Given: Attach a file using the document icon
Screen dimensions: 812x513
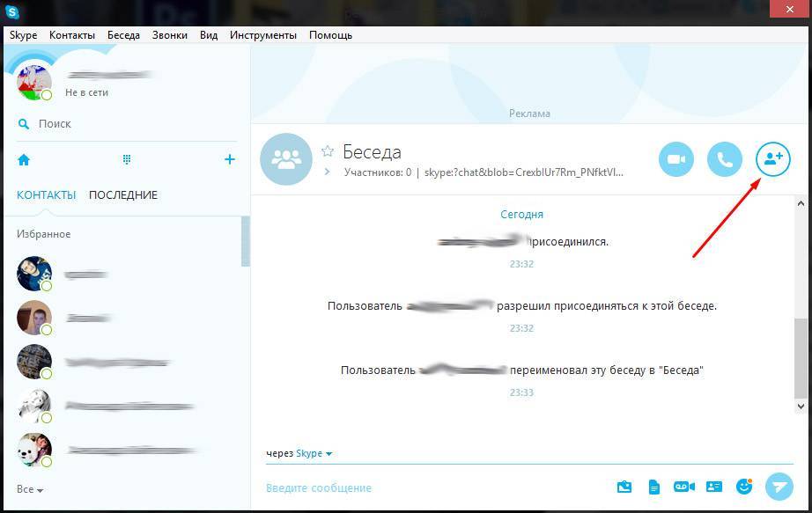Looking at the screenshot, I should [654, 487].
